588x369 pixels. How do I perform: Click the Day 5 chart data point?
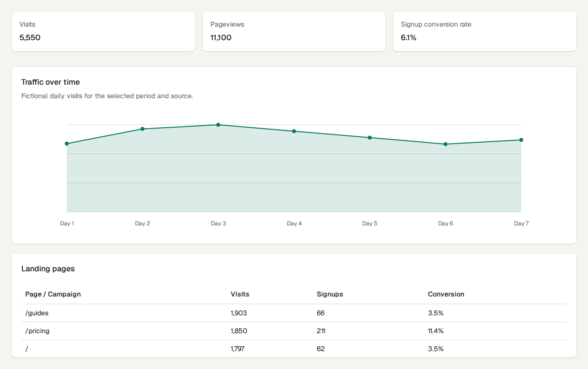click(370, 137)
